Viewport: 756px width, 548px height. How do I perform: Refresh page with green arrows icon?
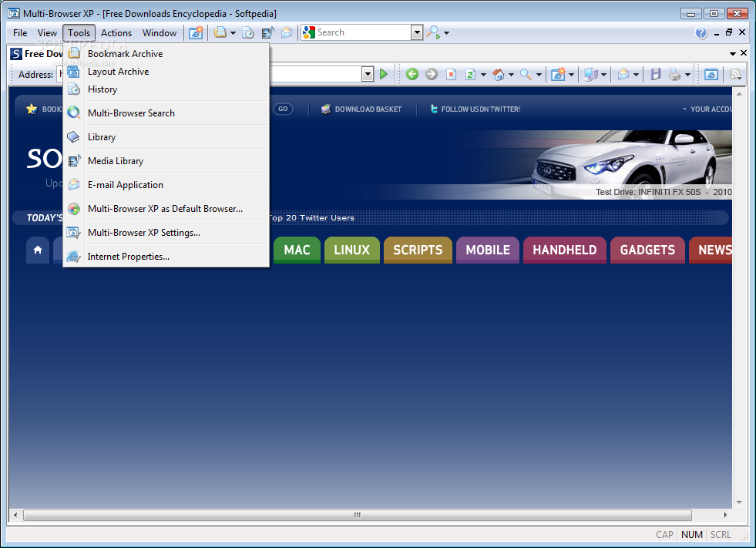pyautogui.click(x=470, y=74)
